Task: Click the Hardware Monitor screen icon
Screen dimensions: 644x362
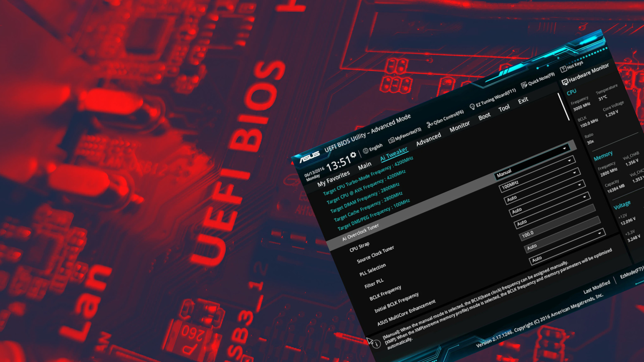Action: point(565,81)
